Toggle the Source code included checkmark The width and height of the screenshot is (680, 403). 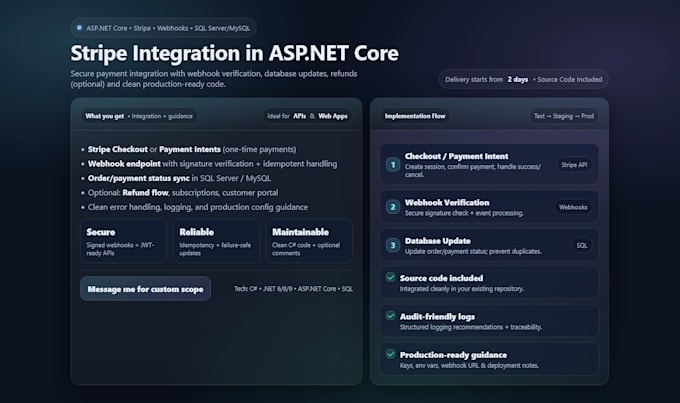click(x=391, y=277)
